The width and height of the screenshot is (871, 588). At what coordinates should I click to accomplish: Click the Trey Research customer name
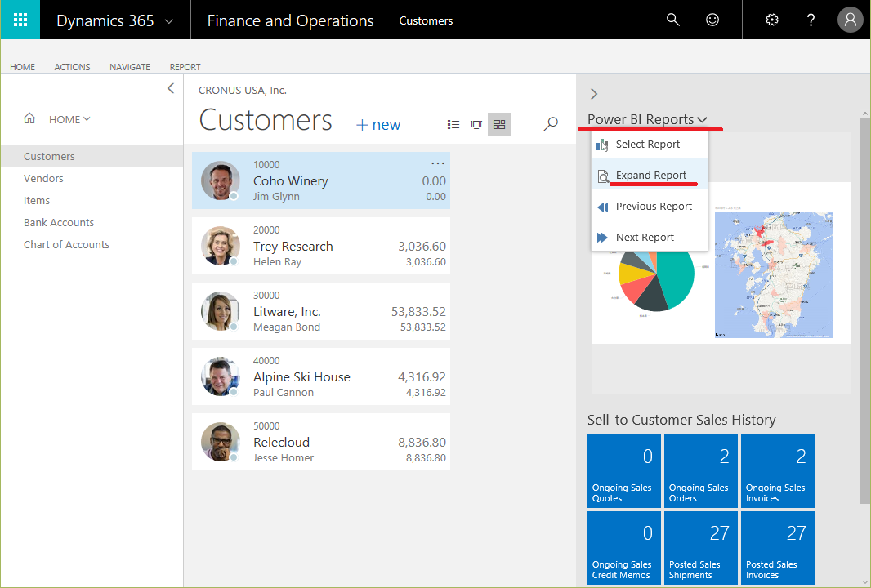[x=293, y=247]
